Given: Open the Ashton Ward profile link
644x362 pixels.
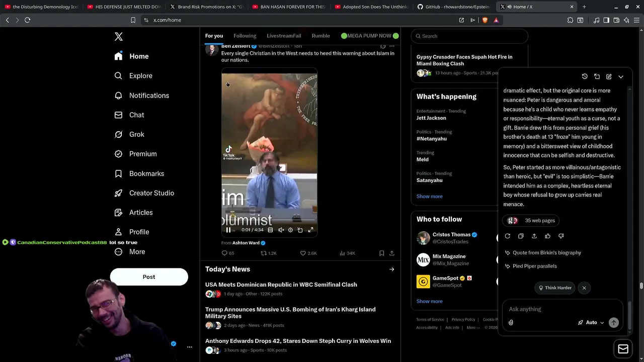Looking at the screenshot, I should [249, 243].
